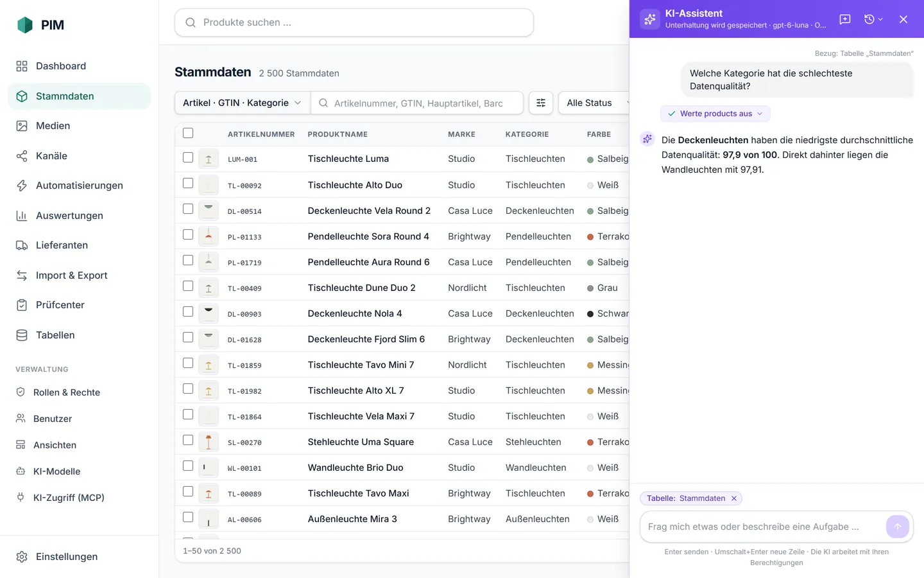
Task: Open the Wandleuchte Brio Duo thumbnail
Action: [209, 468]
